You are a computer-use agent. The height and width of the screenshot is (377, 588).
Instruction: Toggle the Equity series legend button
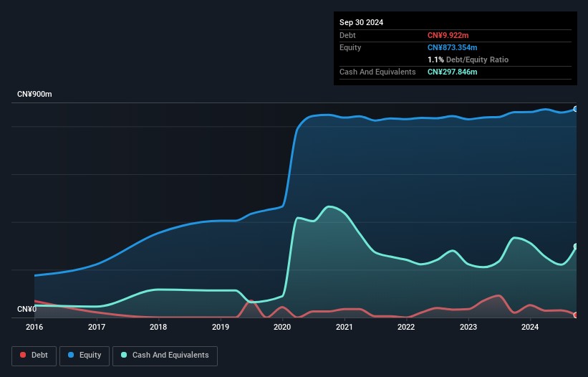[85, 355]
